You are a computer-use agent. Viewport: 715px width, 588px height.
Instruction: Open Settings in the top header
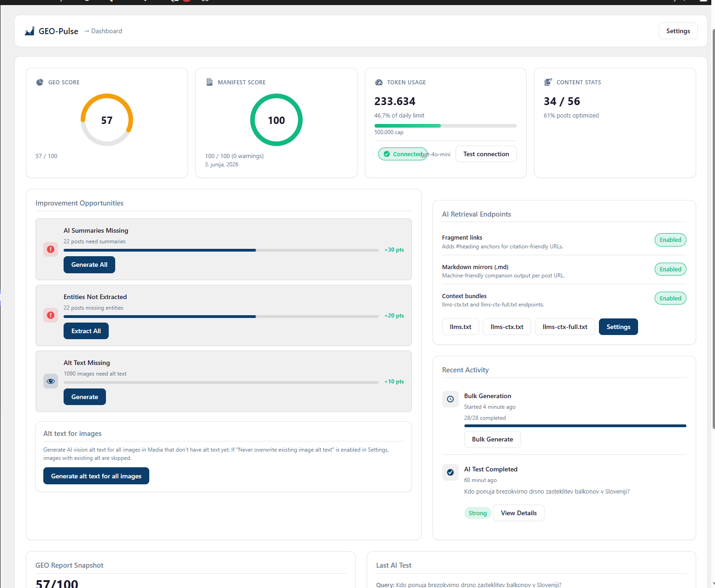678,31
